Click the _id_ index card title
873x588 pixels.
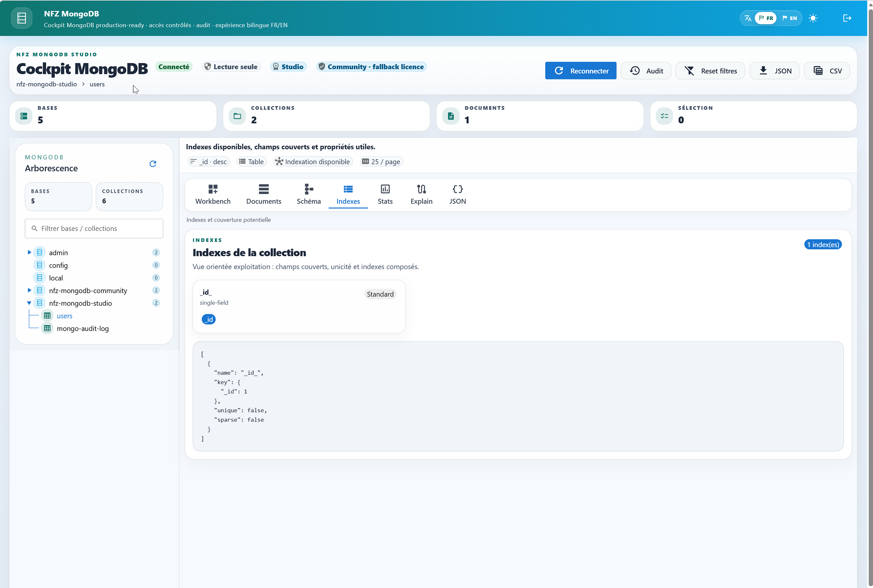coord(205,292)
